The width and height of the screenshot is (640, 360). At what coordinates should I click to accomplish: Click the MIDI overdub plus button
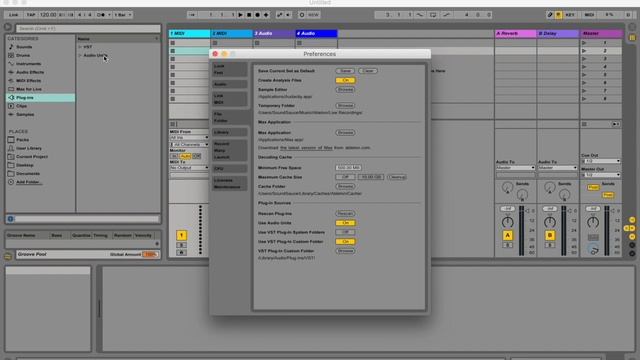pyautogui.click(x=266, y=15)
